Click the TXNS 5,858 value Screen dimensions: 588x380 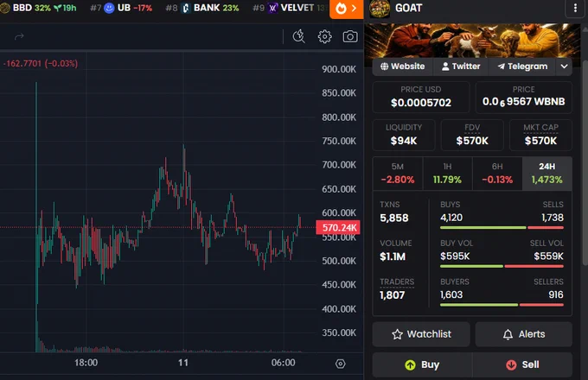pos(394,218)
